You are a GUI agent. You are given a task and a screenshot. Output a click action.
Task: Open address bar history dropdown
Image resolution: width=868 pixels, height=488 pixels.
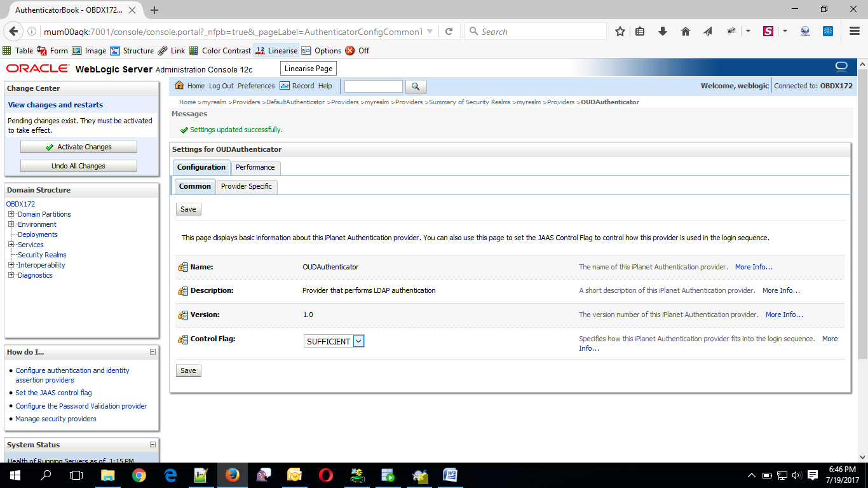pyautogui.click(x=430, y=31)
